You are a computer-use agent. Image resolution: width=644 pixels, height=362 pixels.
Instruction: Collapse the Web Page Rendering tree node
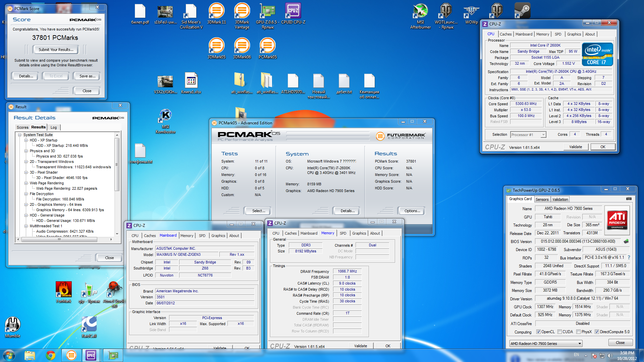[x=26, y=183]
